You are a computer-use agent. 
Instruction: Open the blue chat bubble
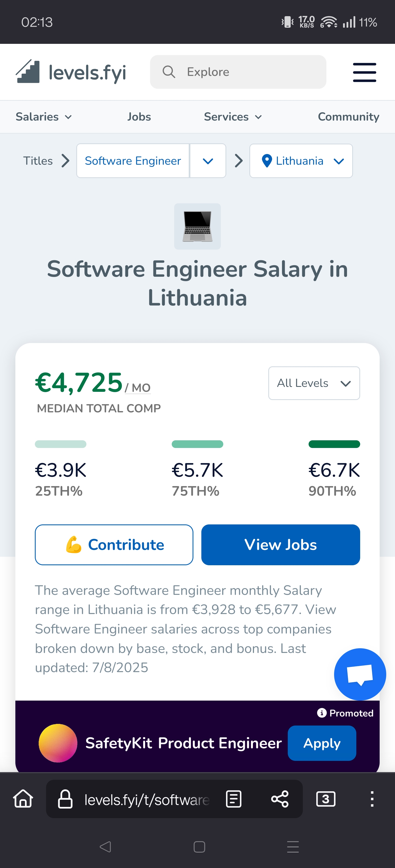point(360,674)
